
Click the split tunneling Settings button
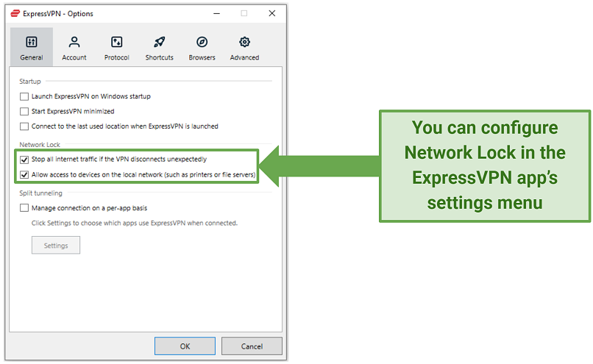56,246
